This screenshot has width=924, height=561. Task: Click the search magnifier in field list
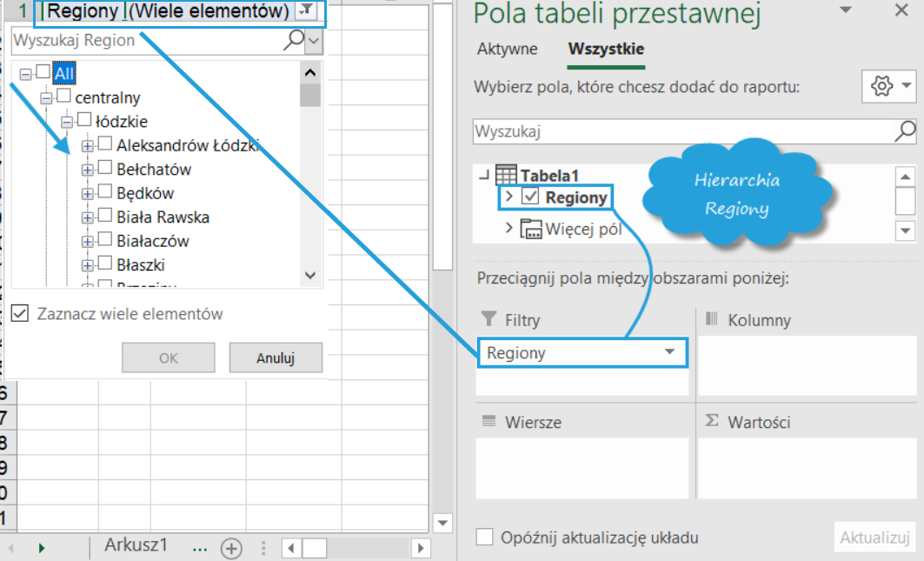905,131
